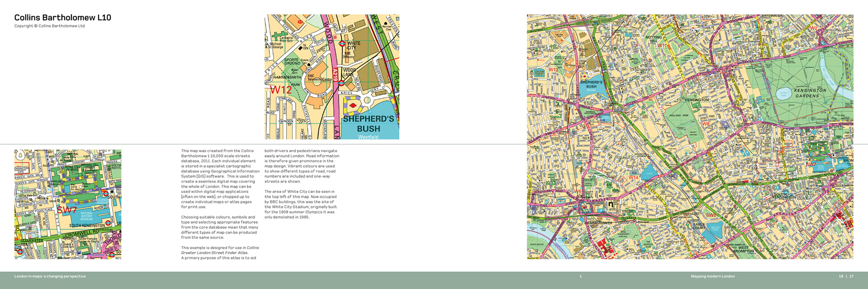Click footer 'Mapping modern London'

[713, 276]
